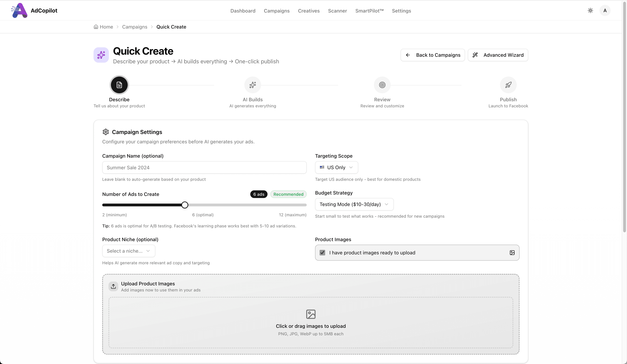Click the image icon in the upload dropzone
The height and width of the screenshot is (364, 627).
click(311, 314)
